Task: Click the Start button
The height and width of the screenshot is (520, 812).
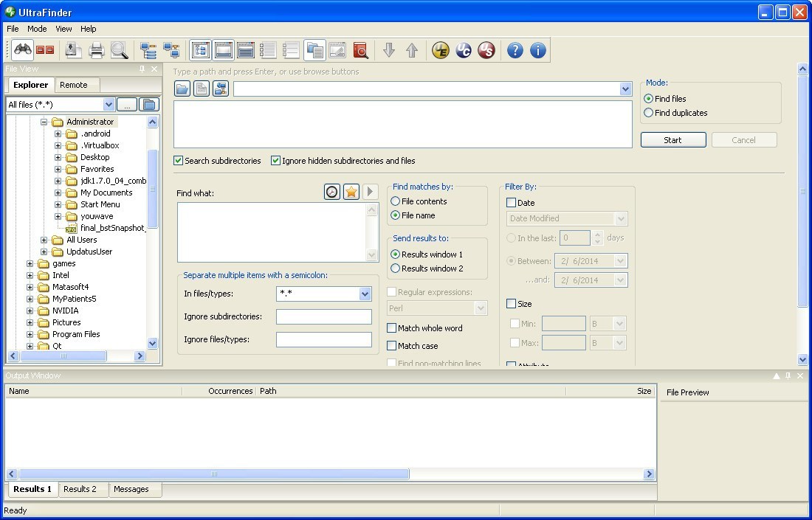Action: pos(672,139)
